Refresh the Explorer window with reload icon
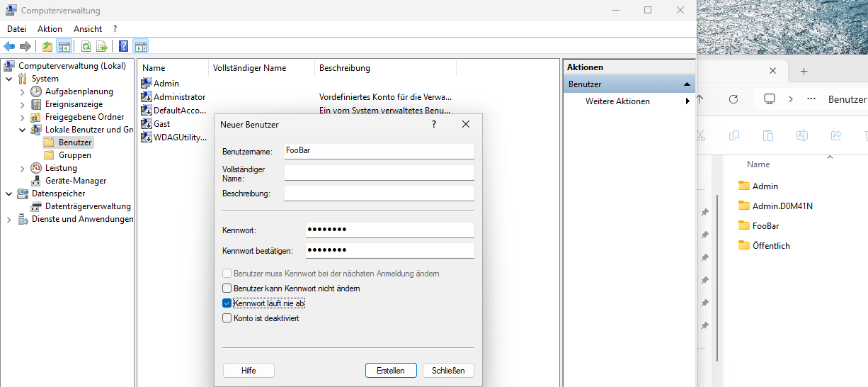This screenshot has width=868, height=387. 733,99
